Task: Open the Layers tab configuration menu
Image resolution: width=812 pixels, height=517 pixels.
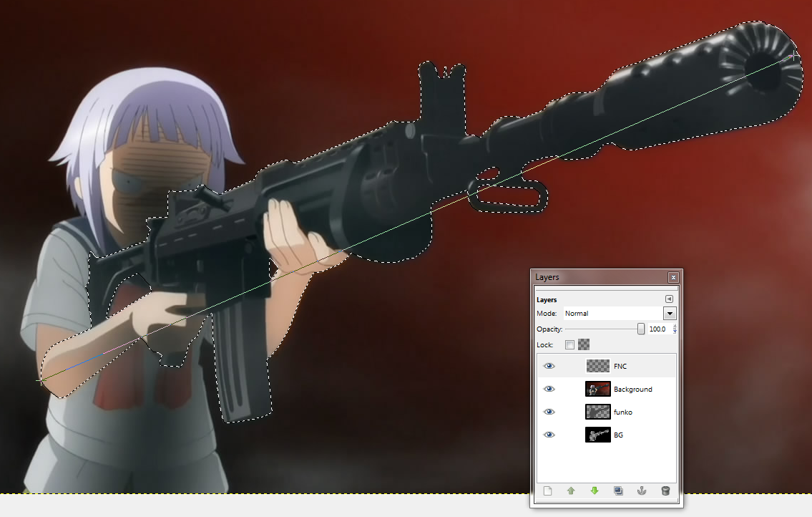Action: (669, 299)
